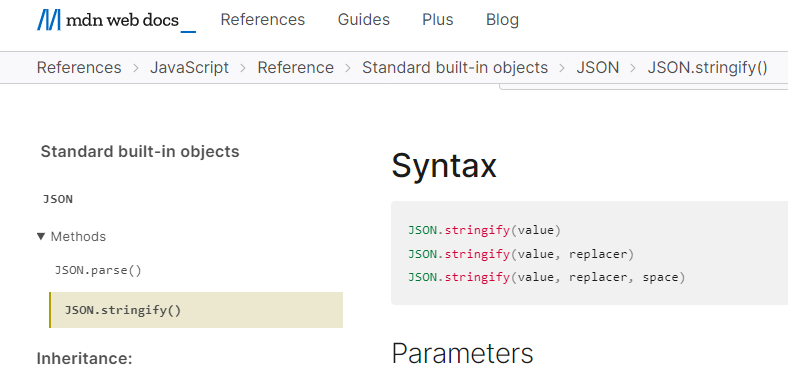Select highlighted JSON.stringify() sidebar item
This screenshot has width=788, height=383.
pyautogui.click(x=196, y=310)
